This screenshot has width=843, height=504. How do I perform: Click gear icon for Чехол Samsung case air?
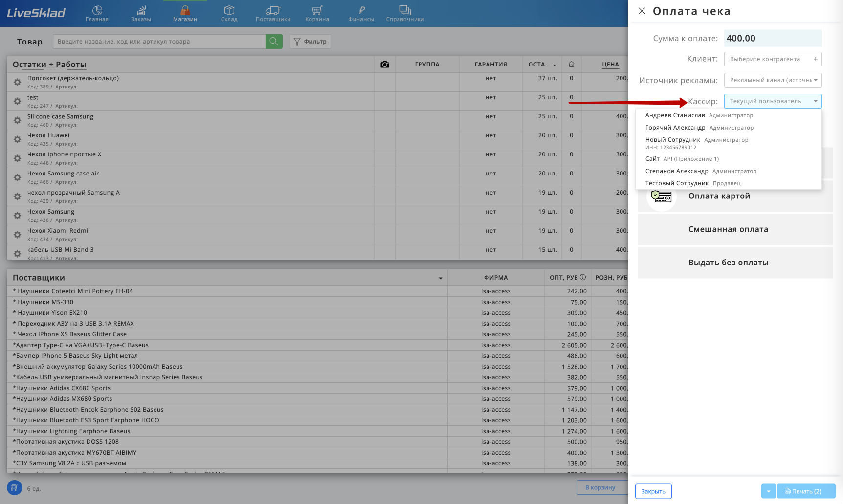pos(17,177)
